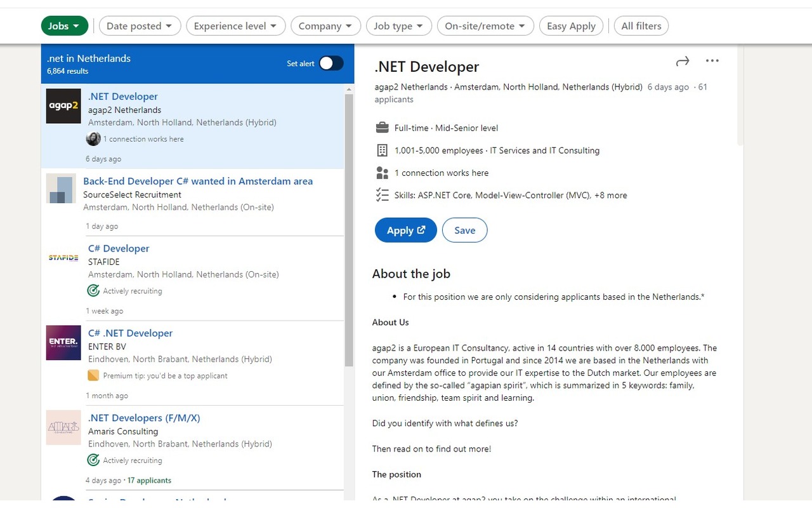812x508 pixels.
Task: Enable the Easy Apply filter
Action: point(571,25)
